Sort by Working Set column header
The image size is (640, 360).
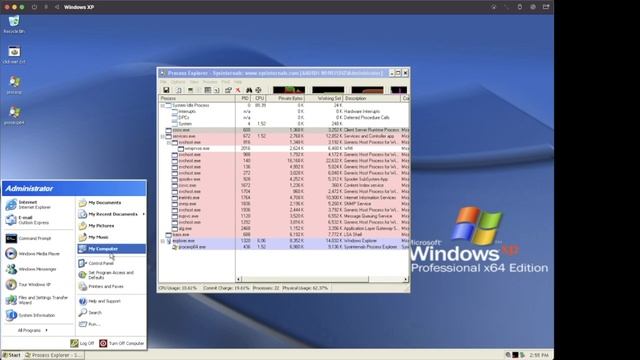324,98
